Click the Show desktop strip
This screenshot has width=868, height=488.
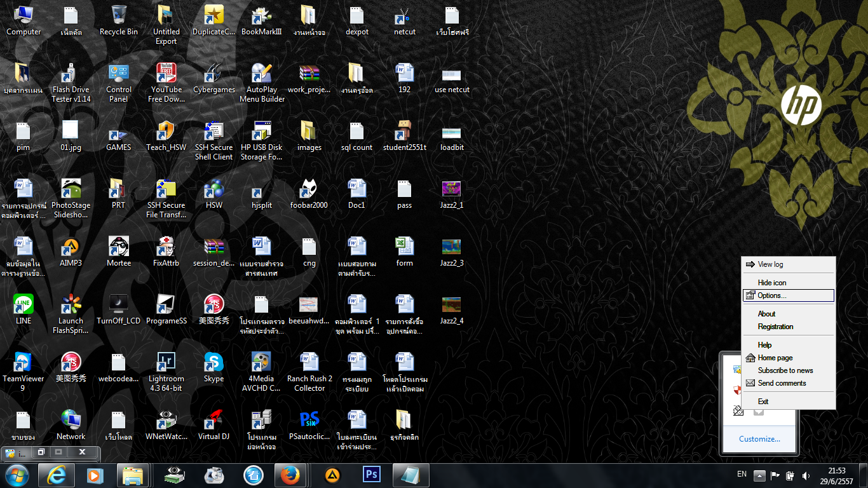864,475
